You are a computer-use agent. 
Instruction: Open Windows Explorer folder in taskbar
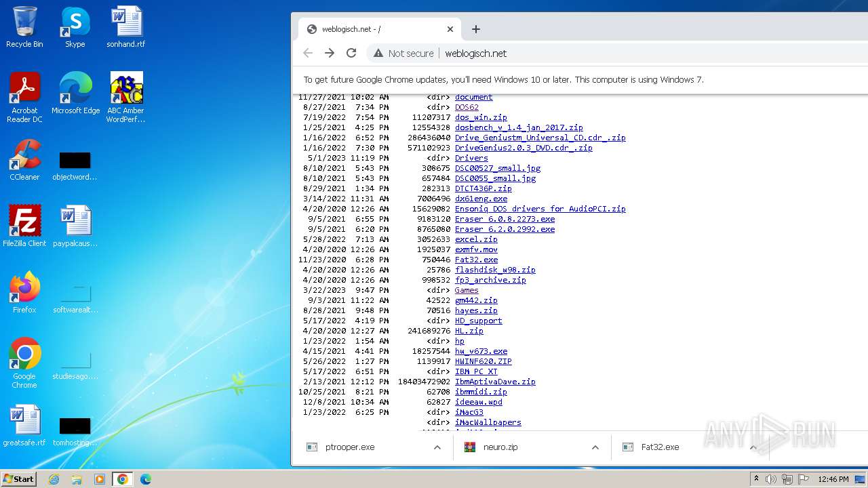tap(77, 479)
